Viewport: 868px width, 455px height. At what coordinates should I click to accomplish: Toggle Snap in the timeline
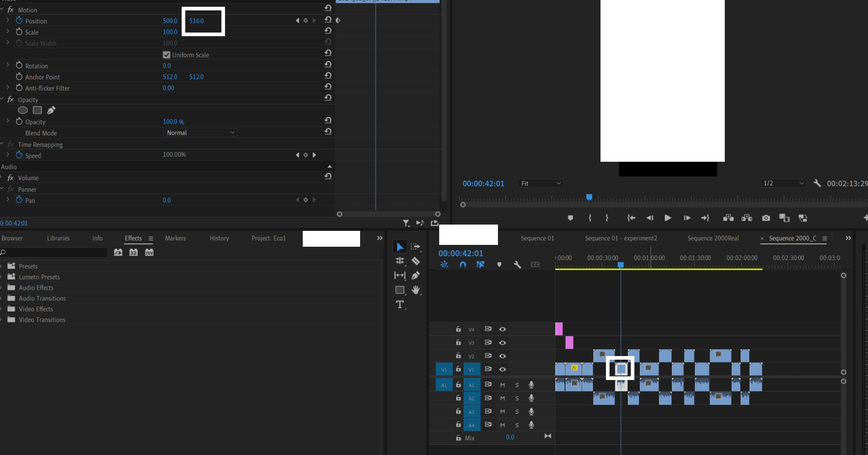pyautogui.click(x=463, y=264)
